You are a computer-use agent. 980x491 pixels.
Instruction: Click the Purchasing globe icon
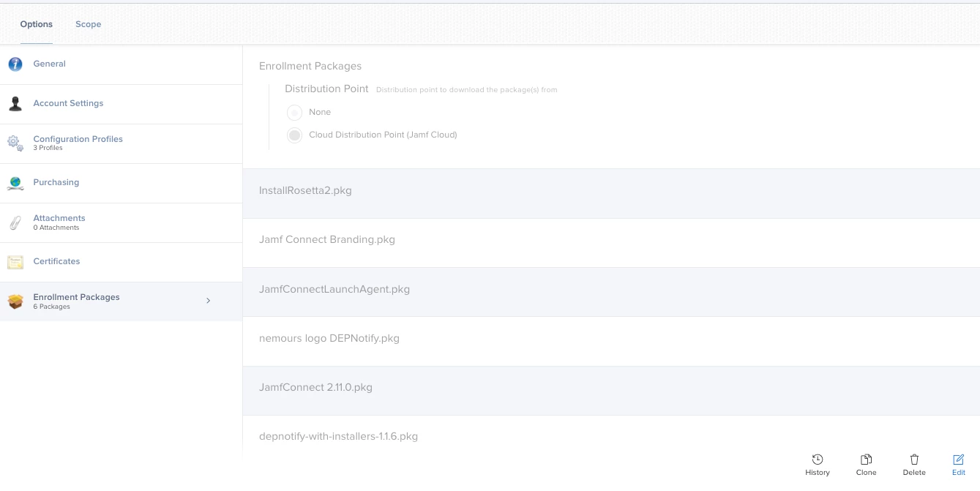[15, 183]
